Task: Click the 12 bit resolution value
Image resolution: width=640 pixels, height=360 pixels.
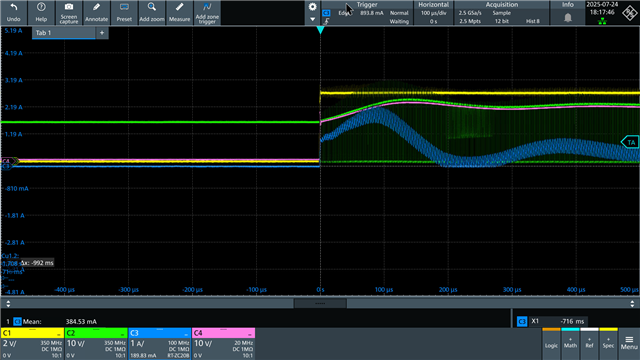Action: (502, 21)
